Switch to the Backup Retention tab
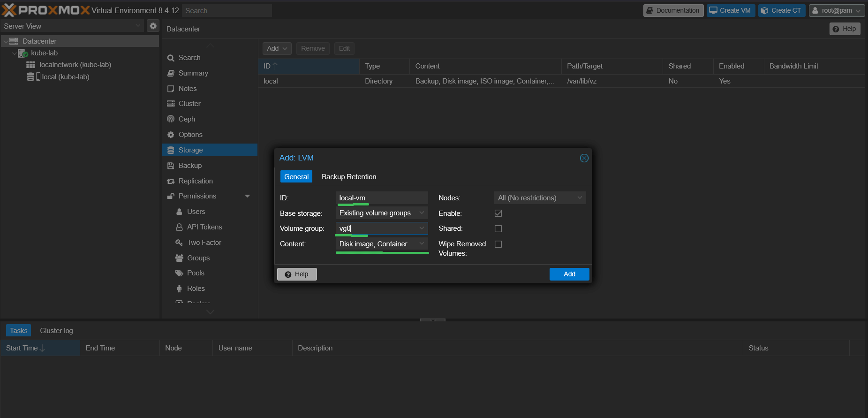The height and width of the screenshot is (418, 868). 348,177
